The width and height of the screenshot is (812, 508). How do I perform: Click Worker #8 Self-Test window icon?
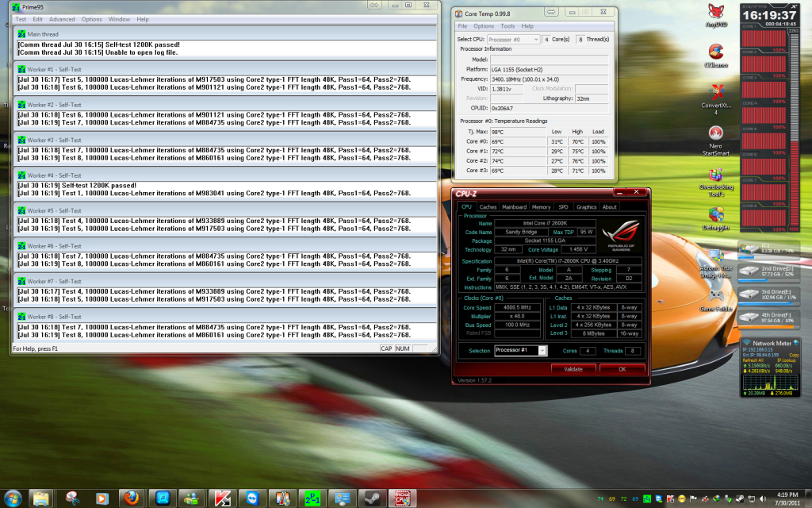click(21, 317)
